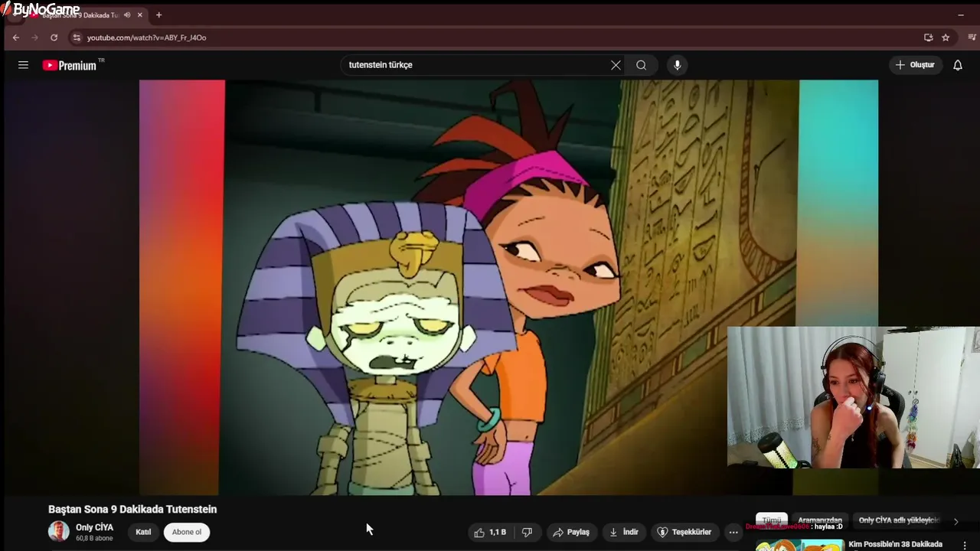Image resolution: width=980 pixels, height=551 pixels.
Task: Click the video title Baştan Sona 9 Dakikada Tutenstein
Action: pos(132,509)
